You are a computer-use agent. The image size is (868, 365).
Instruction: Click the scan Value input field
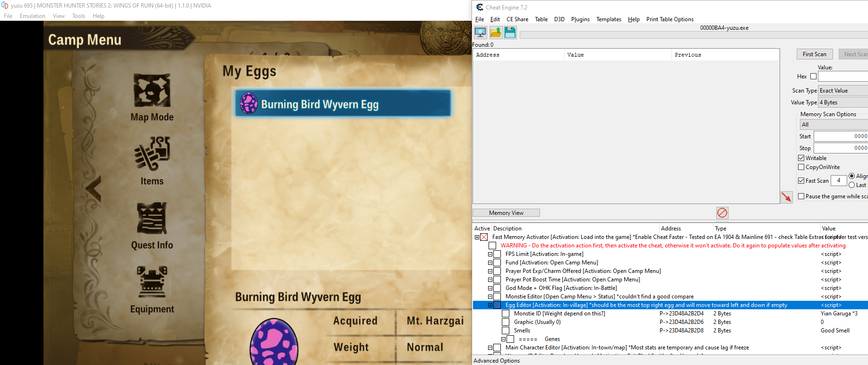843,76
